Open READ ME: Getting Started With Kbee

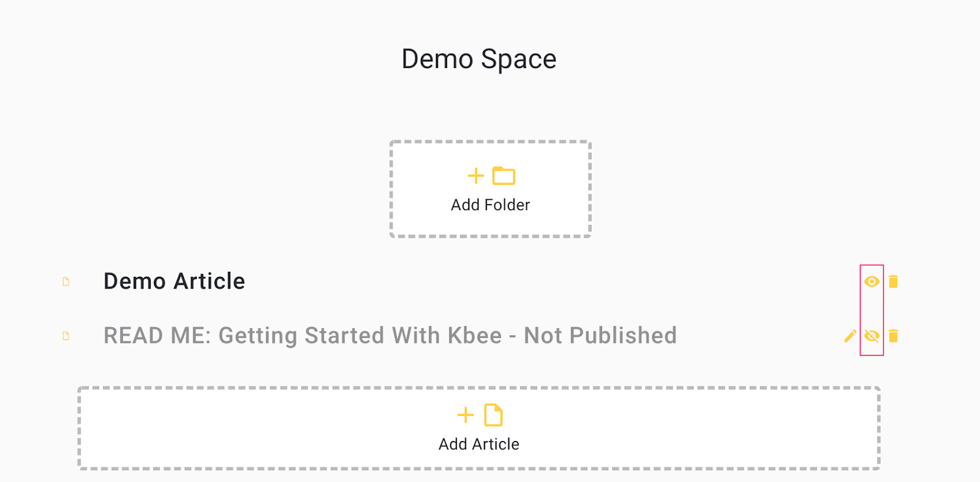click(x=303, y=336)
